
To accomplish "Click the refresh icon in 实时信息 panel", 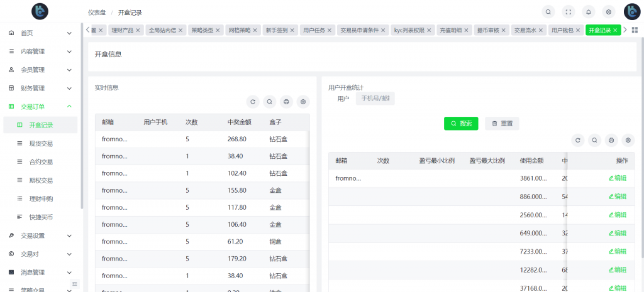I will (253, 102).
